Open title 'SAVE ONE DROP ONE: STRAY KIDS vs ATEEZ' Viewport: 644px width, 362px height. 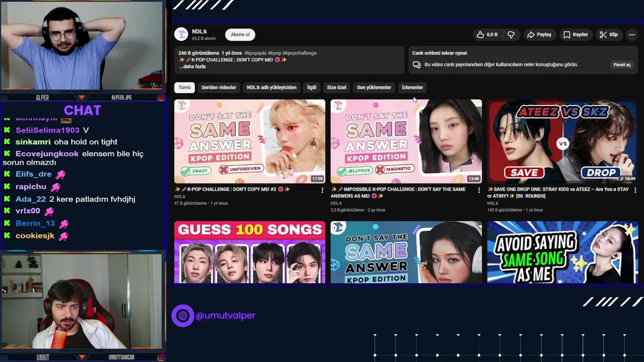[558, 193]
